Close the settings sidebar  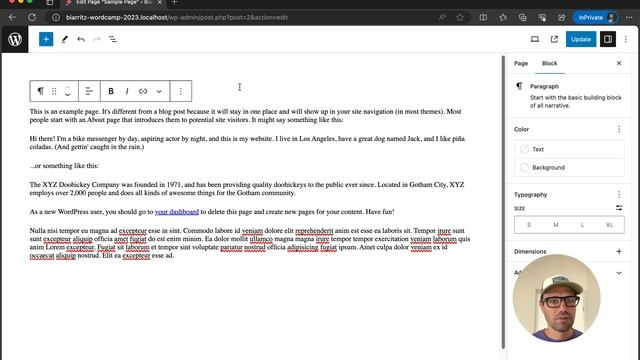point(619,63)
